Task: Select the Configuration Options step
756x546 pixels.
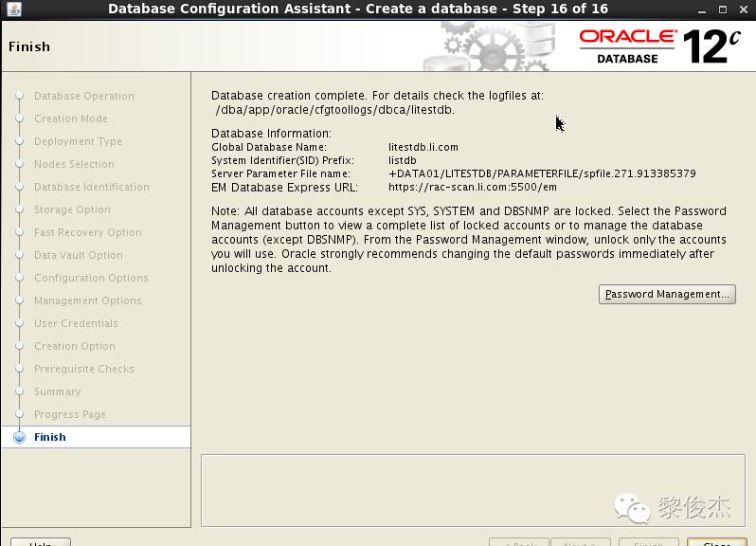Action: [x=91, y=278]
